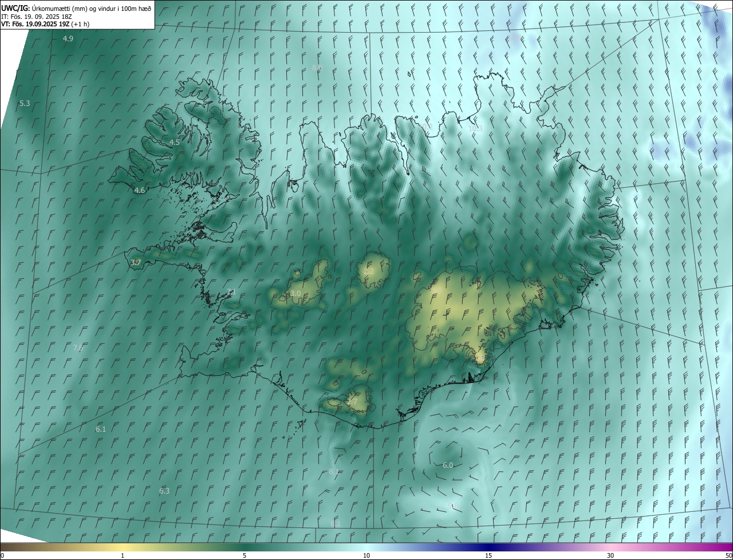Click the 10 tick on the color scale
Viewport: 733px width, 560px height.
pos(366,555)
